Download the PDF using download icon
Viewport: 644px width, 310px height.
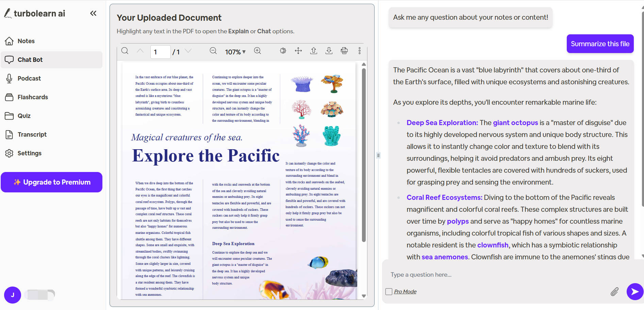(x=329, y=51)
